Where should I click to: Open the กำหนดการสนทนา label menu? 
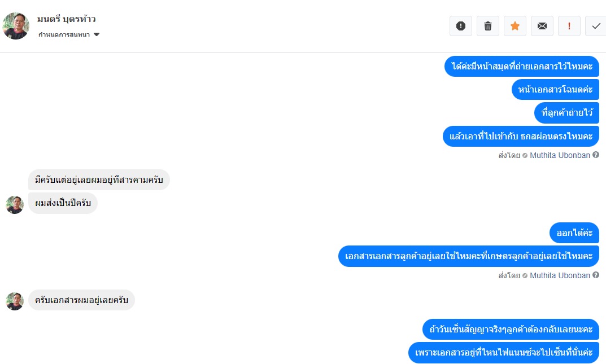coord(64,34)
